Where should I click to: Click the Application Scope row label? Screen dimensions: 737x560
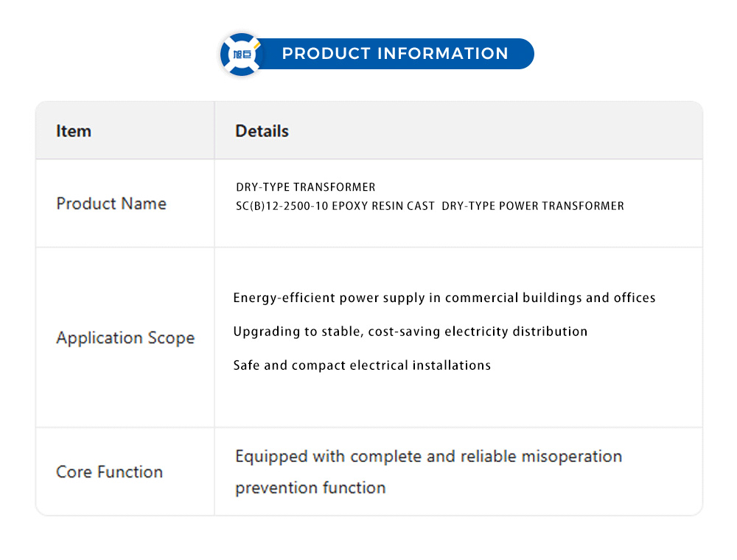(x=125, y=338)
